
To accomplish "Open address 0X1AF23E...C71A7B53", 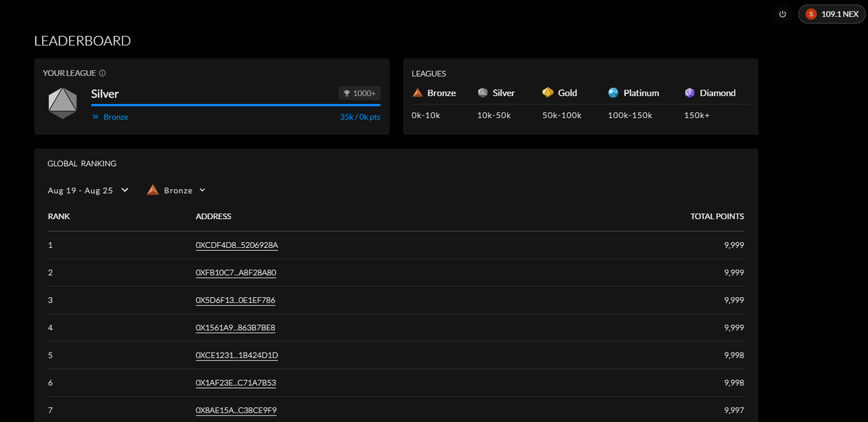I will [x=236, y=382].
